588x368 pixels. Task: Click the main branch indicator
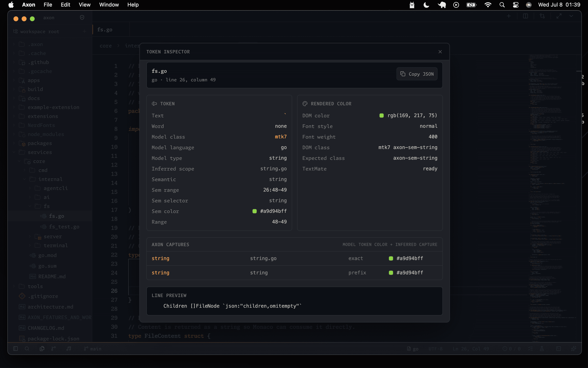pyautogui.click(x=92, y=349)
